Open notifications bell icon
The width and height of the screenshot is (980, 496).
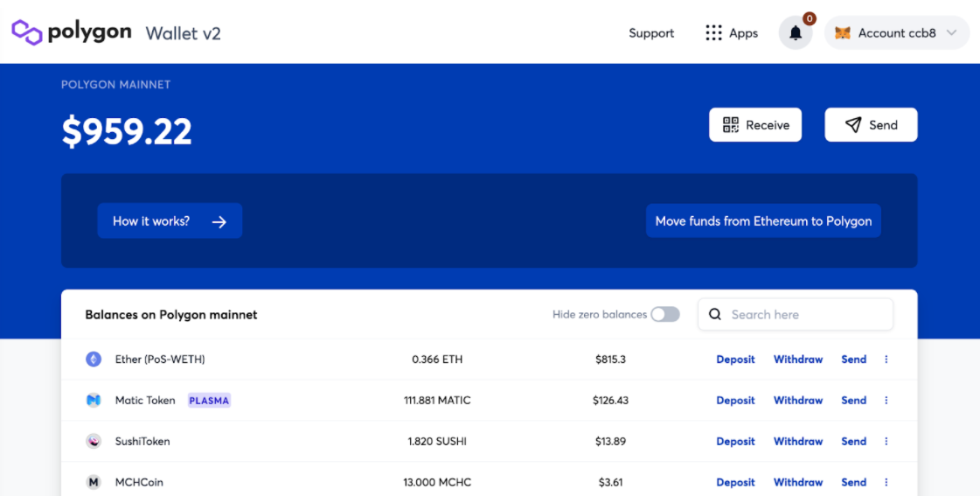(x=795, y=33)
